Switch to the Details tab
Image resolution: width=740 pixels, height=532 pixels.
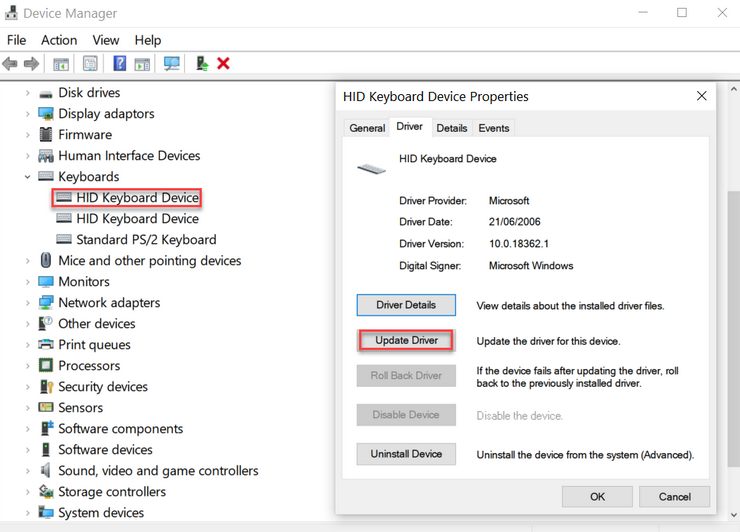tap(452, 128)
